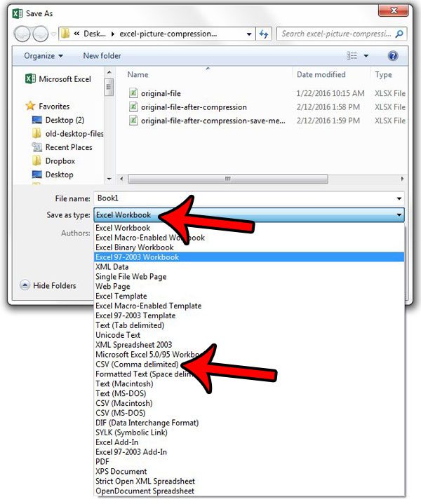Choose SYLK (Symbolic Link) type

250,433
